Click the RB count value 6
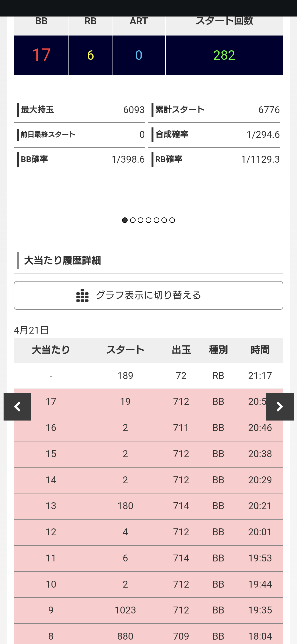This screenshot has height=644, width=297. click(x=90, y=55)
